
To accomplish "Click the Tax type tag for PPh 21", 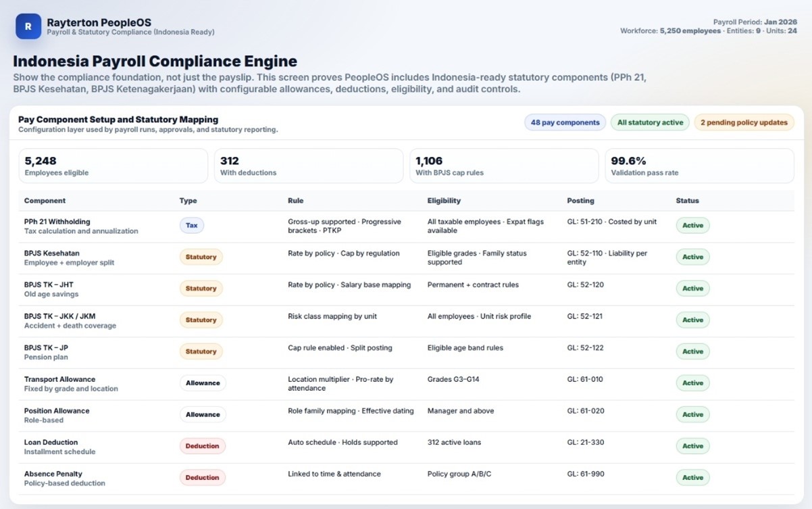I will (192, 226).
